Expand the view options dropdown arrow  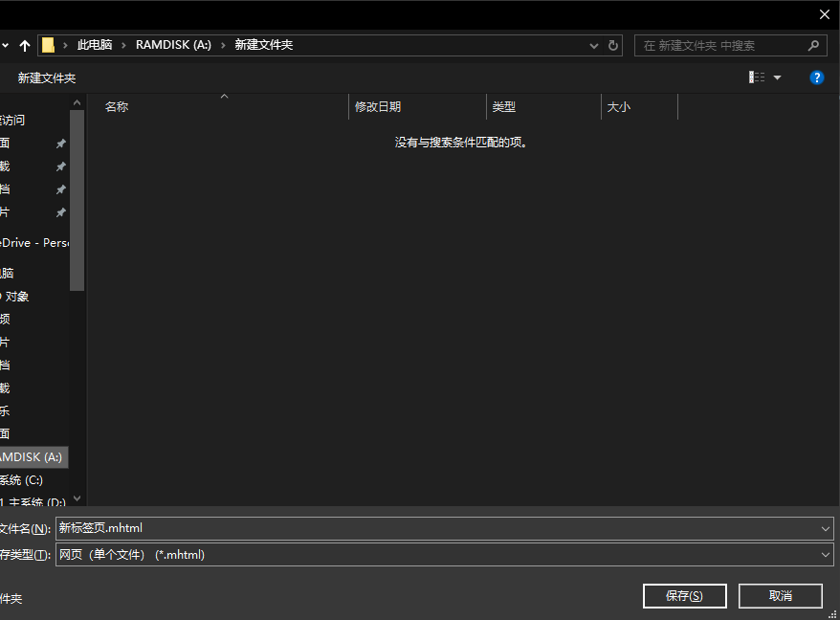click(x=777, y=77)
